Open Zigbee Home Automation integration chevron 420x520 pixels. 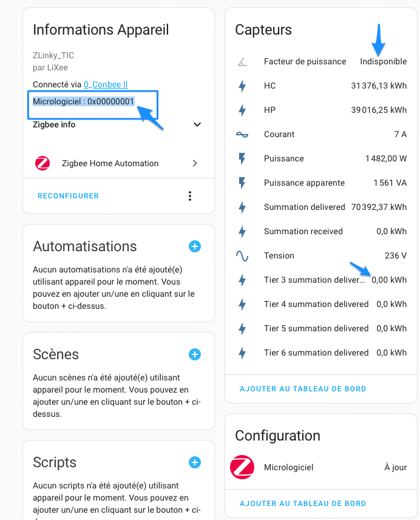[x=195, y=163]
